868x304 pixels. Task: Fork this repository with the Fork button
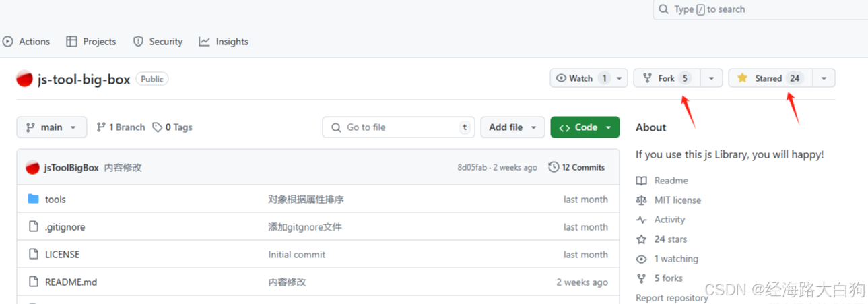(x=667, y=78)
